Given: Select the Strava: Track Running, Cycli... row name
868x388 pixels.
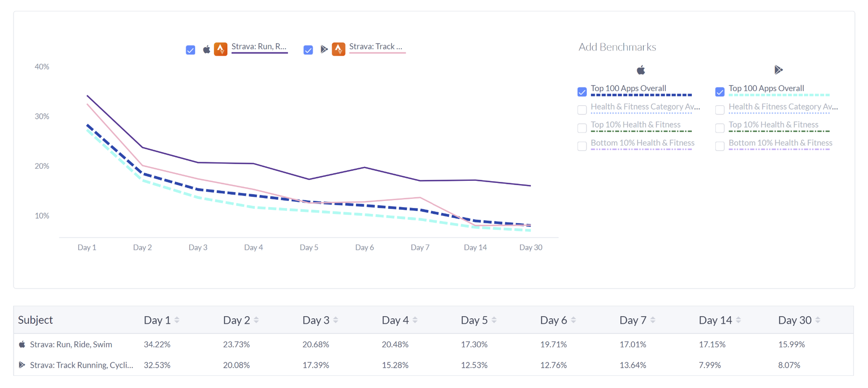Looking at the screenshot, I should 81,365.
